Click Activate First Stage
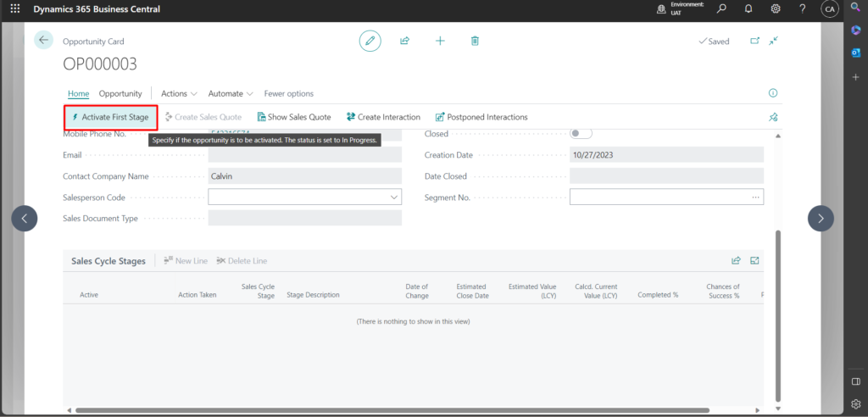The width and height of the screenshot is (868, 417). pos(111,117)
